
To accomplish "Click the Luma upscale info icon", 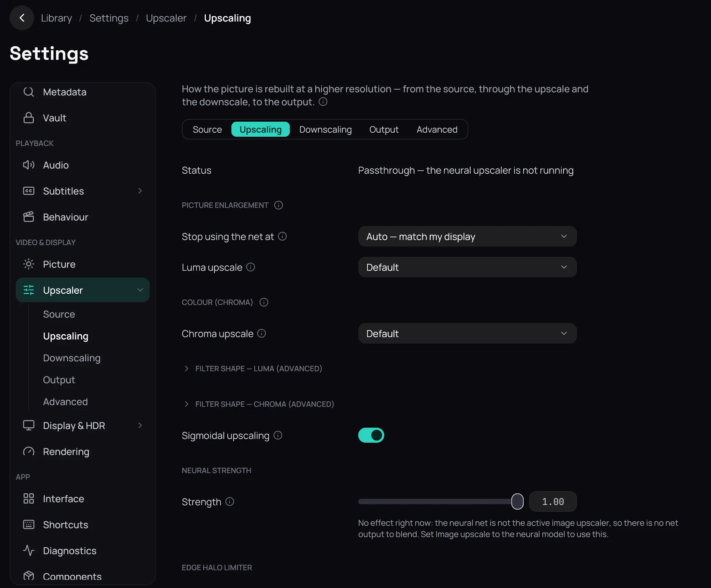I will (x=251, y=267).
